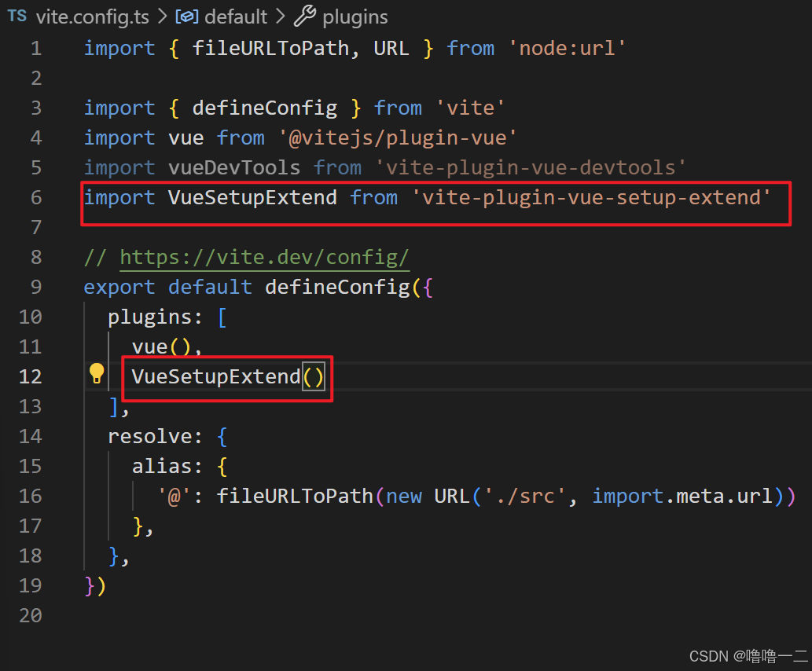
Task: Click fileURLToPath inside the alias mapping
Action: tap(295, 495)
